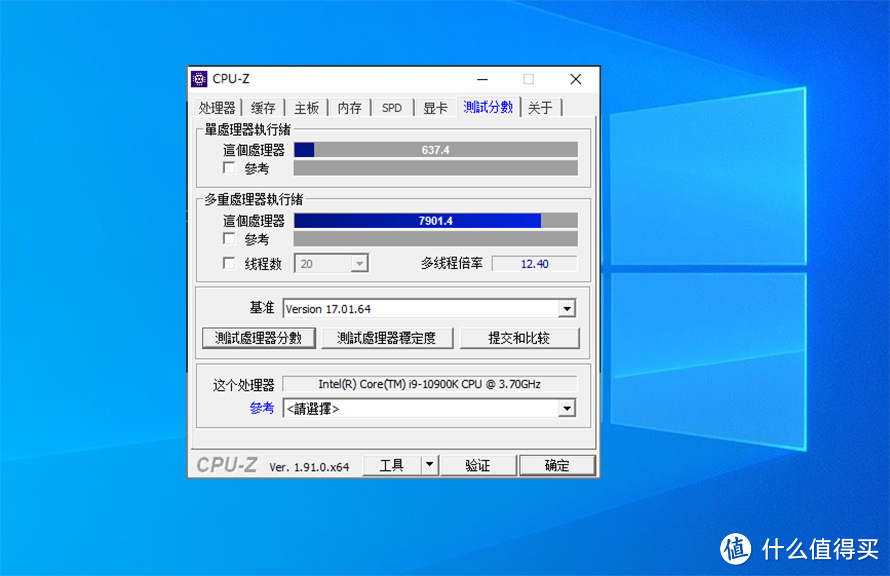890x576 pixels.
Task: Go to the 内存 tab
Action: [x=350, y=108]
